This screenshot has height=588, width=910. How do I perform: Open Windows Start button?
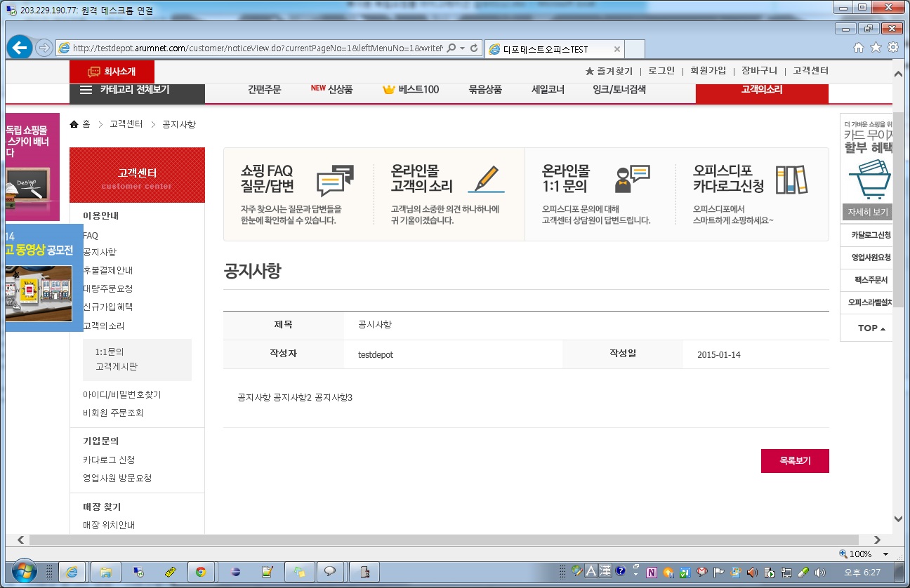pos(23,572)
